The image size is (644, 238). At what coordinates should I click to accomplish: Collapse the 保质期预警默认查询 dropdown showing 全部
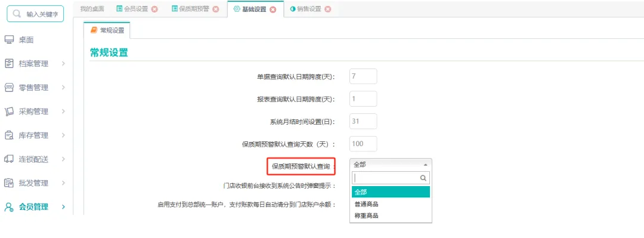tap(391, 165)
